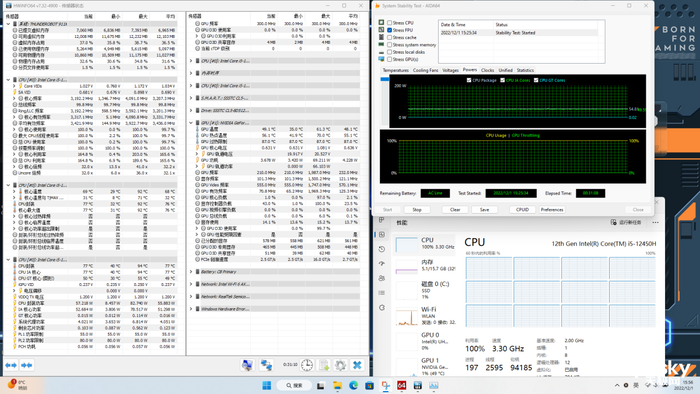Select Stability Test Started log row
This screenshot has width=700, height=394.
coord(519,33)
